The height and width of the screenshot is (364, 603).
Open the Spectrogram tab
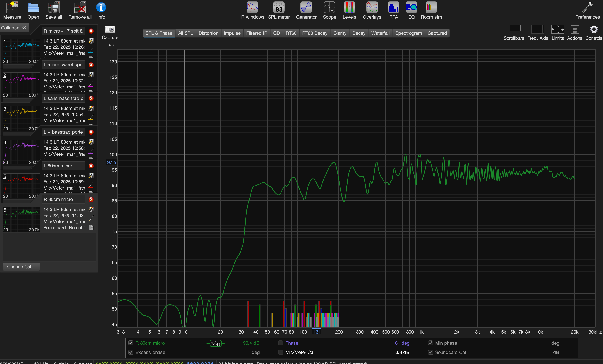click(x=409, y=33)
